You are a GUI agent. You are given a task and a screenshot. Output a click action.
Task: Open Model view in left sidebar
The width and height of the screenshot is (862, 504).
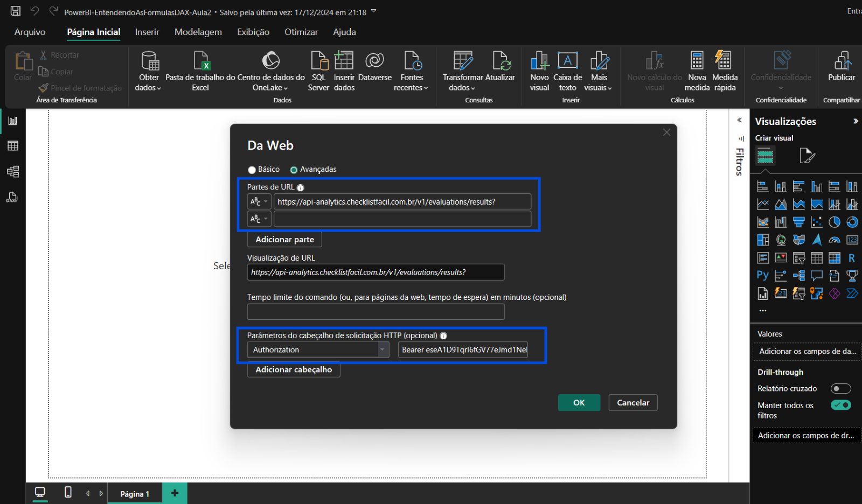[13, 172]
